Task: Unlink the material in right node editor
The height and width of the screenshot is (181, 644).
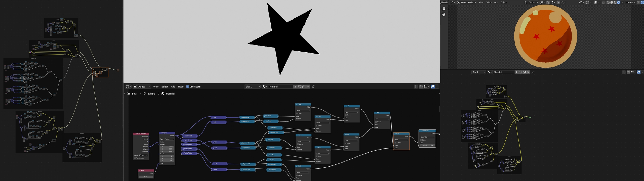Action: 528,72
